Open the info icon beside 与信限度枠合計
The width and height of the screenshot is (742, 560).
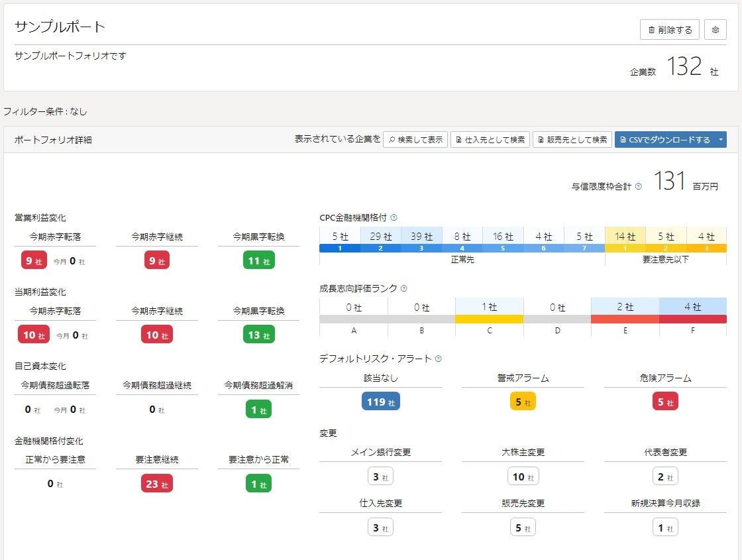tap(637, 186)
